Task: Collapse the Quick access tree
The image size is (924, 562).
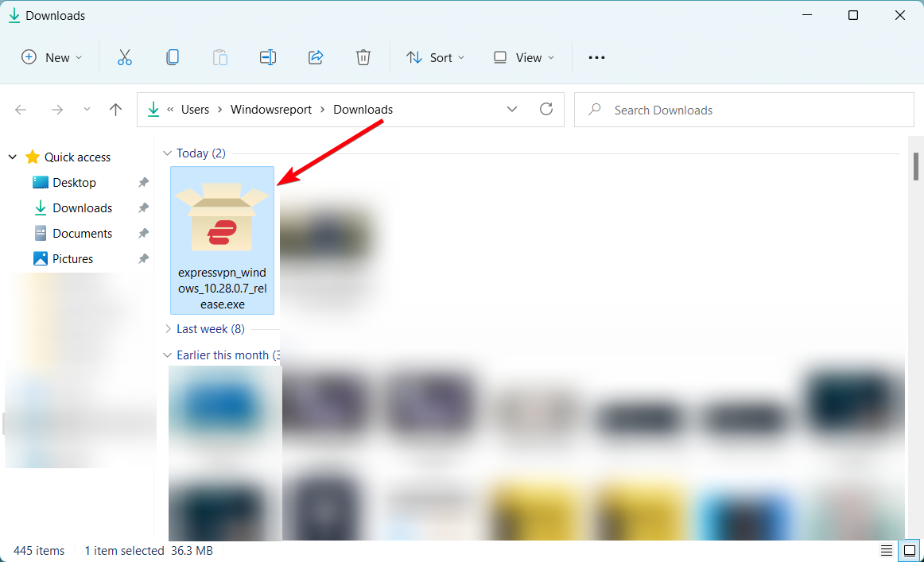Action: point(13,157)
